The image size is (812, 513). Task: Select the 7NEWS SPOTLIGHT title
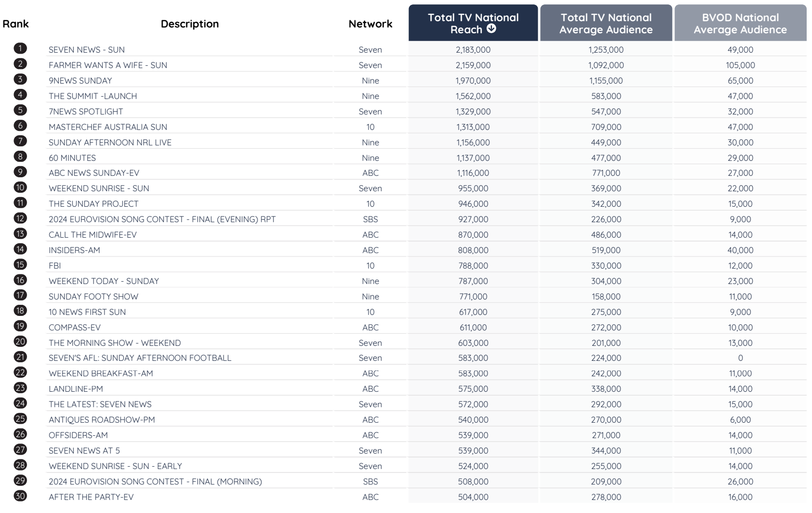point(86,112)
